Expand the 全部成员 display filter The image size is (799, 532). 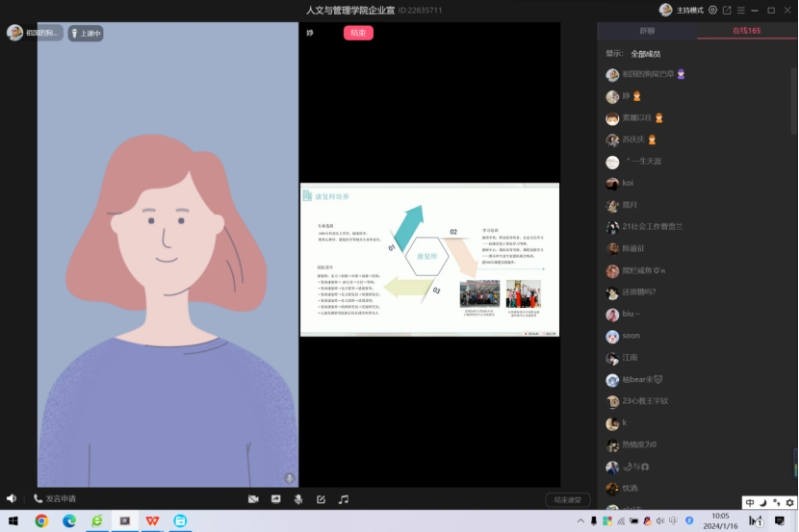[645, 54]
